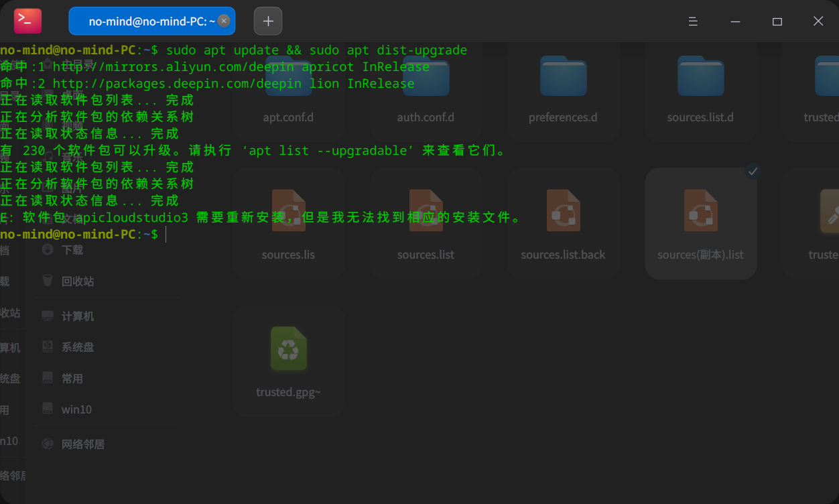839x504 pixels.
Task: Click the mirrors.aliyun.com URL line in terminal
Action: click(x=214, y=67)
